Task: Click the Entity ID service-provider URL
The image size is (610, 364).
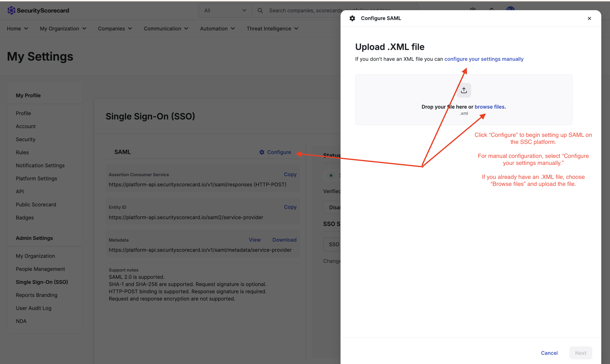Action: [x=186, y=217]
